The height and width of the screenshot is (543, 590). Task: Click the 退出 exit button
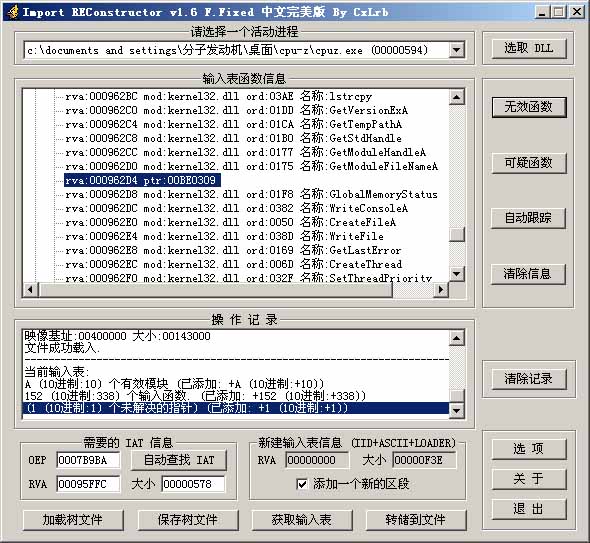pyautogui.click(x=529, y=509)
